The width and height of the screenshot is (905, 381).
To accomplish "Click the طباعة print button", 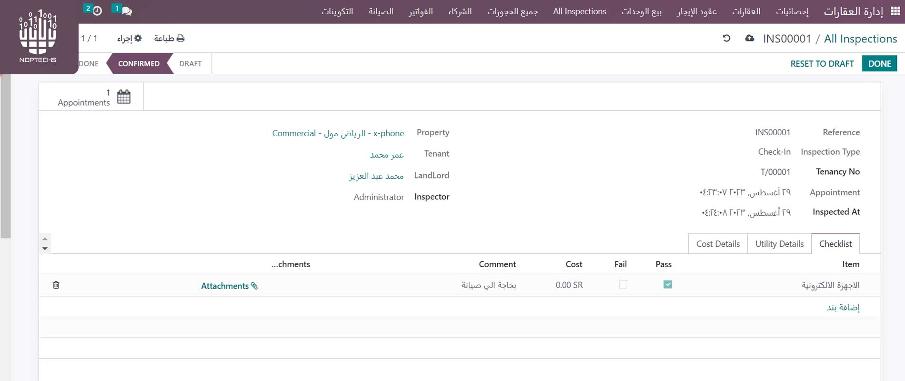I will [x=169, y=39].
